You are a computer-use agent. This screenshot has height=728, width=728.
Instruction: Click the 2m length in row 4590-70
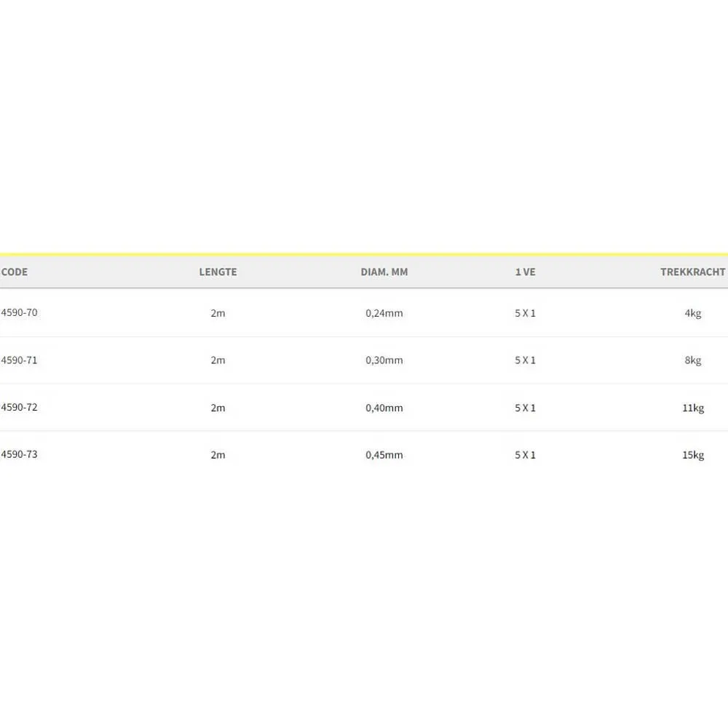218,313
